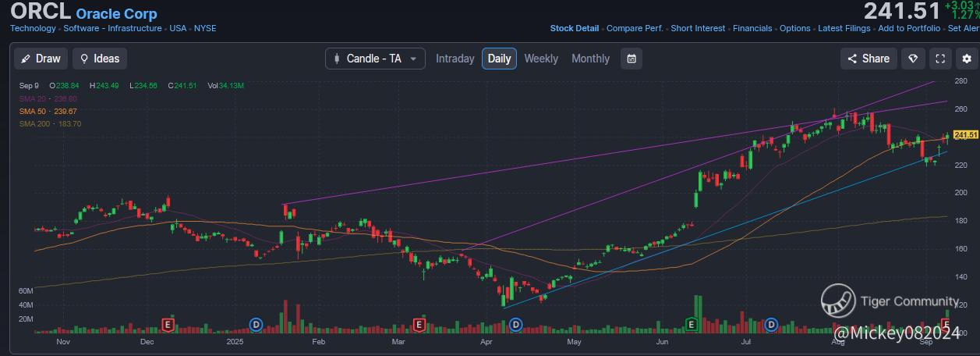The width and height of the screenshot is (980, 356).
Task: Open the Short Interest link
Action: click(x=698, y=28)
